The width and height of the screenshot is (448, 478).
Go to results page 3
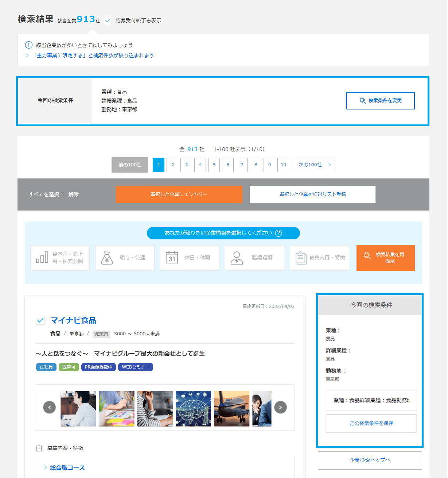(x=186, y=165)
